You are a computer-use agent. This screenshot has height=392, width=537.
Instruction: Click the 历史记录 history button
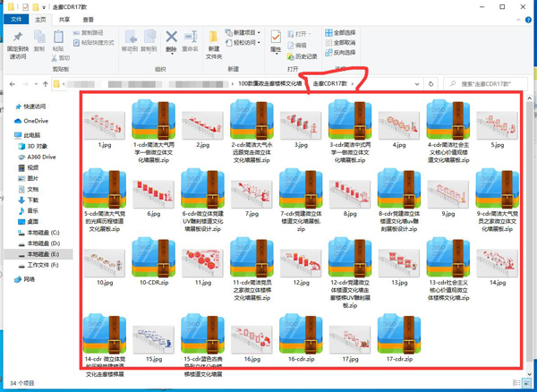pyautogui.click(x=304, y=55)
